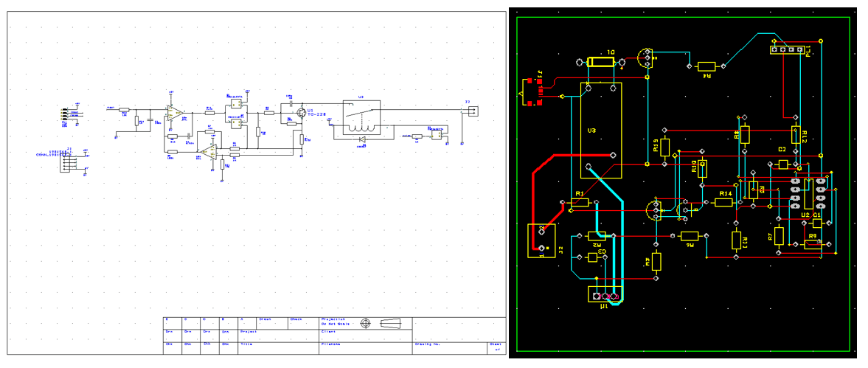This screenshot has height=368, width=868.
Task: Click the J2 connector footprint on PCB
Action: coord(541,240)
